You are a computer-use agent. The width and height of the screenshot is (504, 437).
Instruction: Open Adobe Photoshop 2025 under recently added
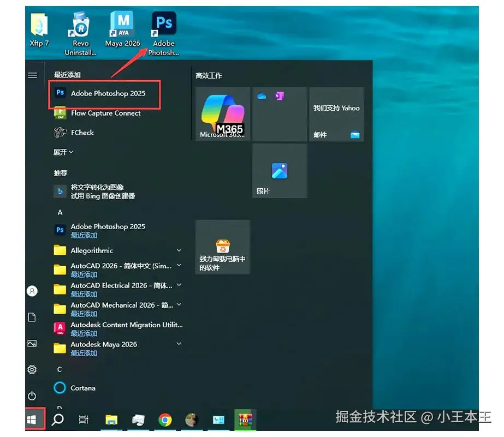point(104,93)
